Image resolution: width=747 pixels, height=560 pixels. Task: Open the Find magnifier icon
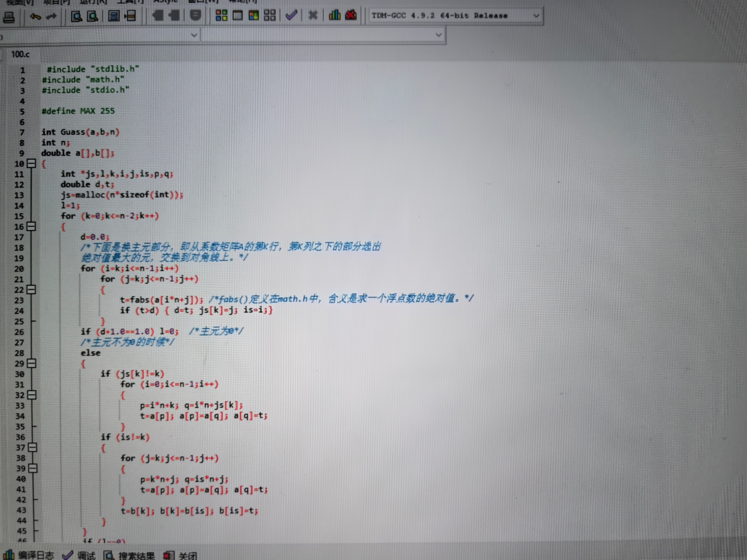[76, 16]
